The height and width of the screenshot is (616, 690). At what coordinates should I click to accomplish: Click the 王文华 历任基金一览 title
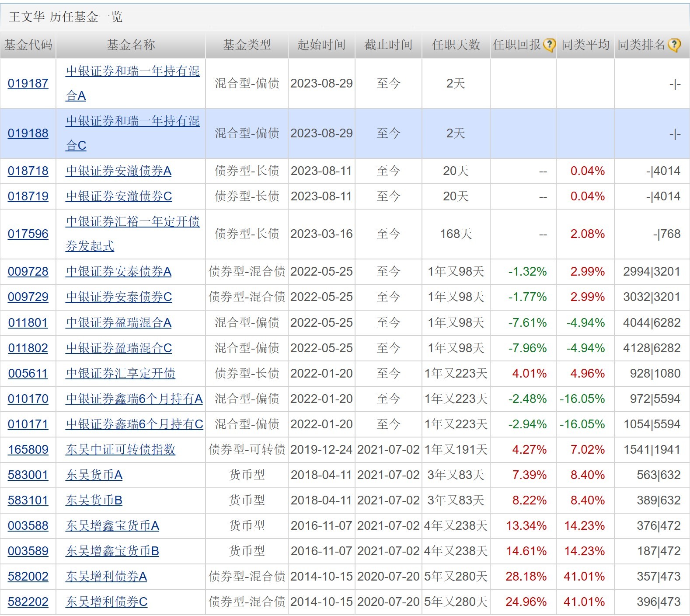click(66, 17)
